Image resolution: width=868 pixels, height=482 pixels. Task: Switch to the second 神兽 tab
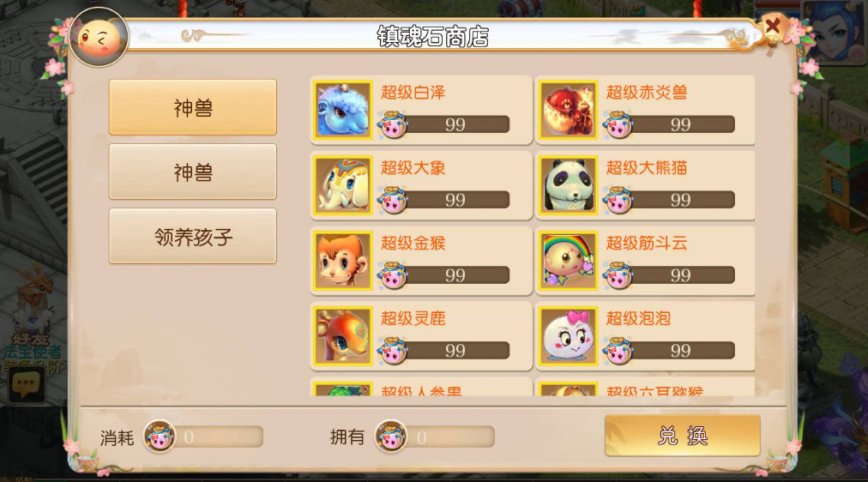(193, 172)
